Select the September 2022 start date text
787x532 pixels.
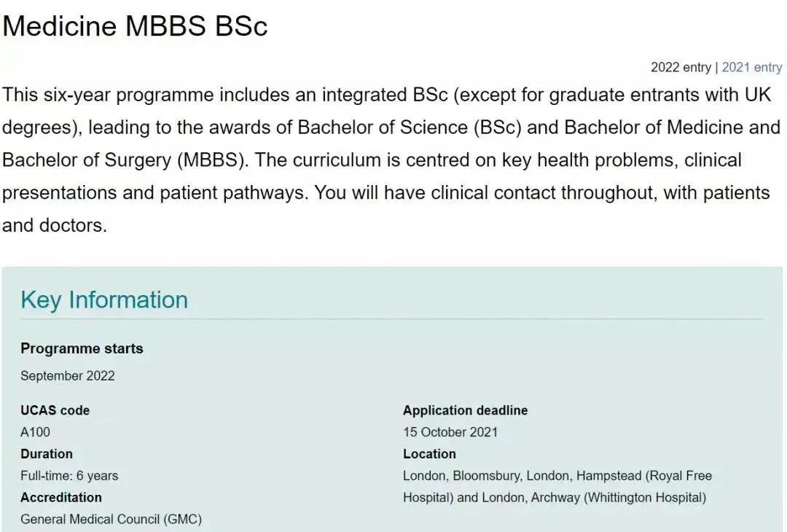(x=67, y=375)
